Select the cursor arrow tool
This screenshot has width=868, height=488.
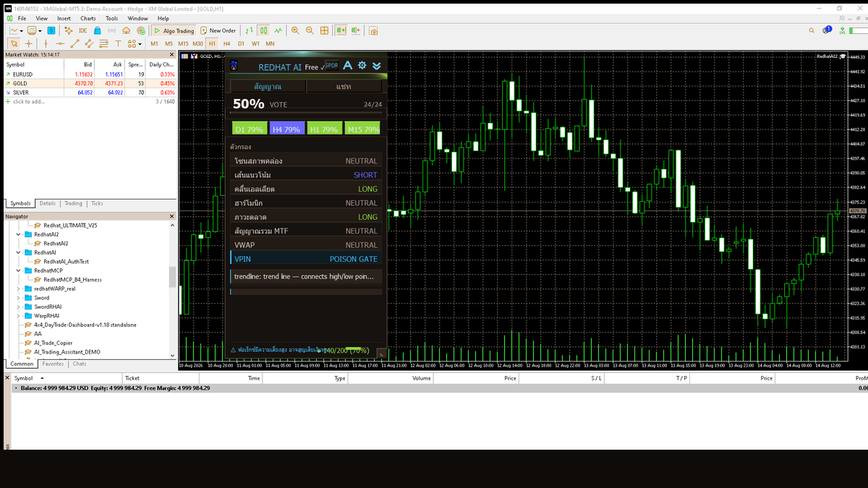pos(14,43)
